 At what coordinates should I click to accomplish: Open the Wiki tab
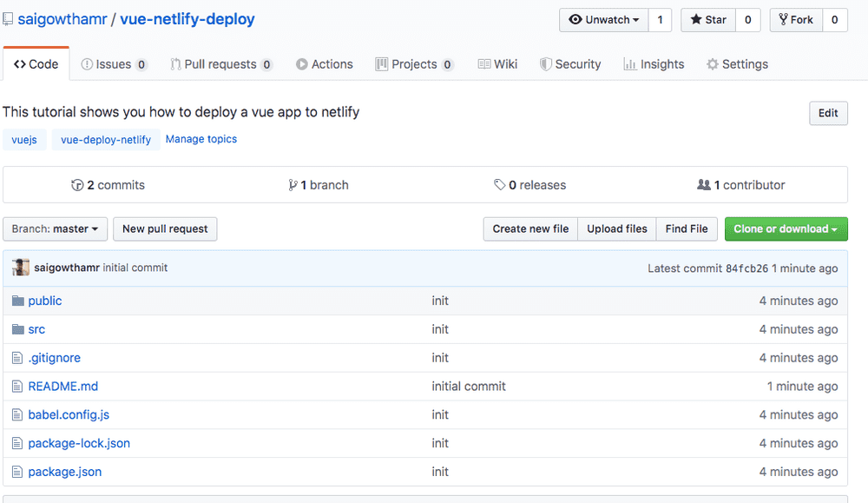click(x=497, y=64)
